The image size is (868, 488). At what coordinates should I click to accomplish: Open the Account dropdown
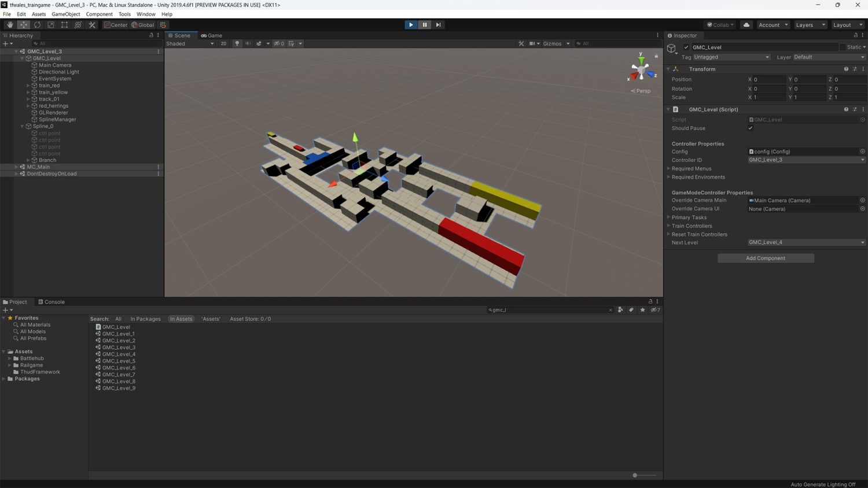tap(773, 25)
